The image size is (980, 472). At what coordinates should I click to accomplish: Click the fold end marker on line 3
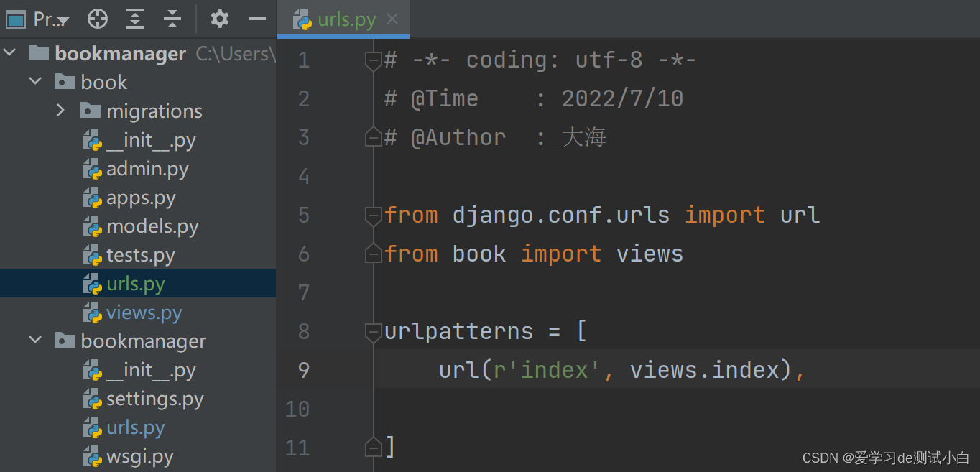373,138
